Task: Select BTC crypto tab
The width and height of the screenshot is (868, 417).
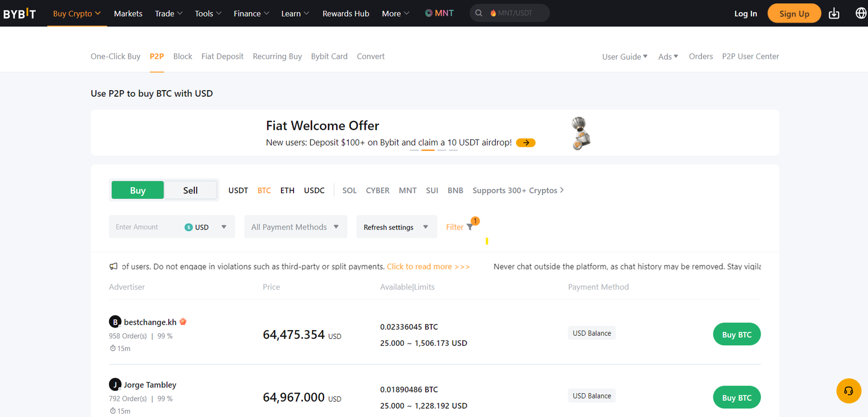Action: [264, 191]
